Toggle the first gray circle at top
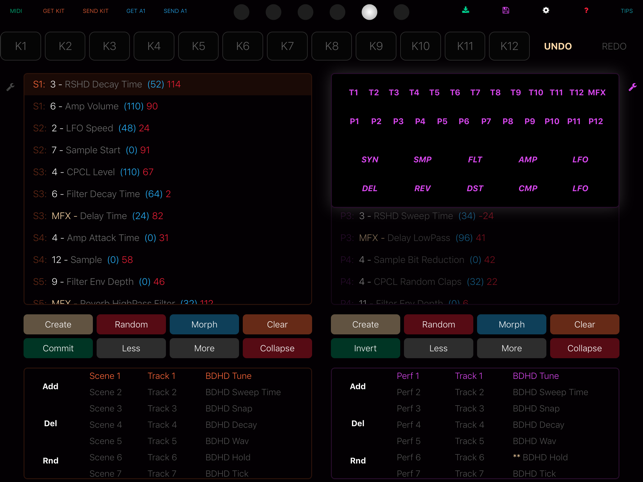This screenshot has height=482, width=643. click(x=242, y=12)
